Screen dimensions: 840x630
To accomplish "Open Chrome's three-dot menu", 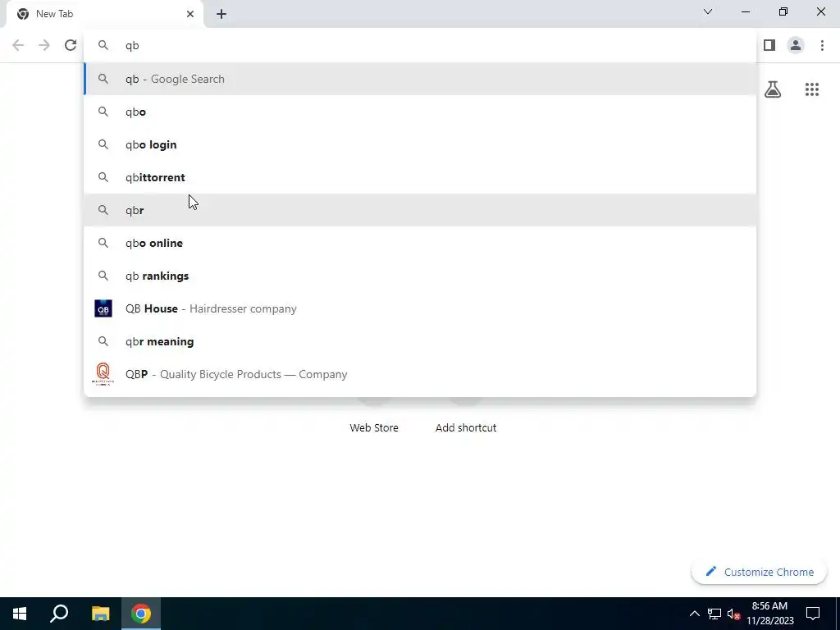I will pyautogui.click(x=822, y=46).
